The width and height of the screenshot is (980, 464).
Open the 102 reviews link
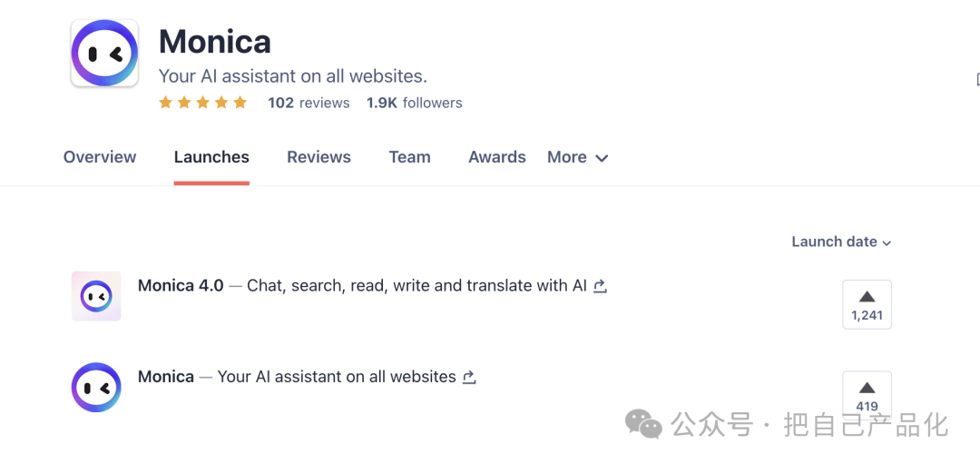[x=309, y=103]
